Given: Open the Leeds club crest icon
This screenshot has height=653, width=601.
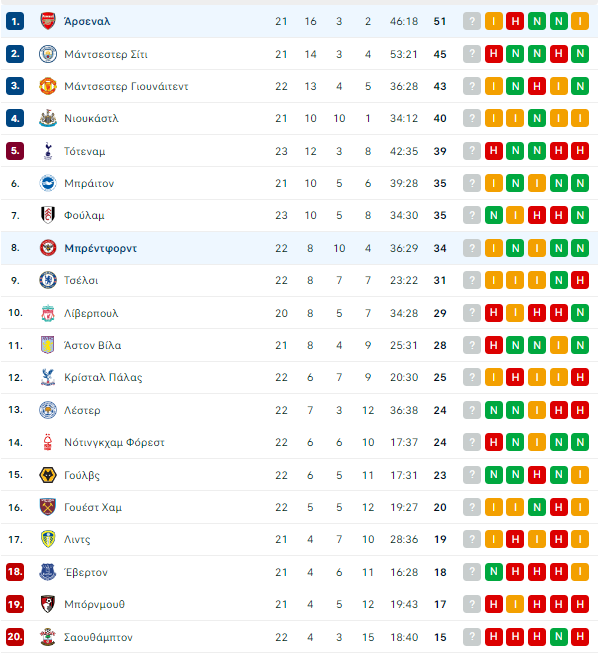Looking at the screenshot, I should 48,539.
